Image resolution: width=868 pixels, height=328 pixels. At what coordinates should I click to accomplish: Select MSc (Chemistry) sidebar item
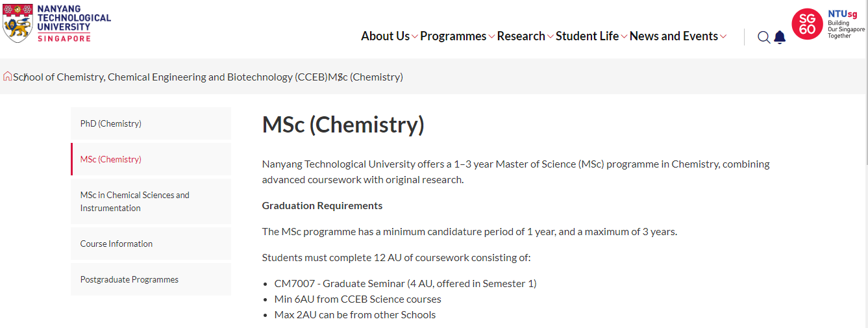click(x=151, y=159)
